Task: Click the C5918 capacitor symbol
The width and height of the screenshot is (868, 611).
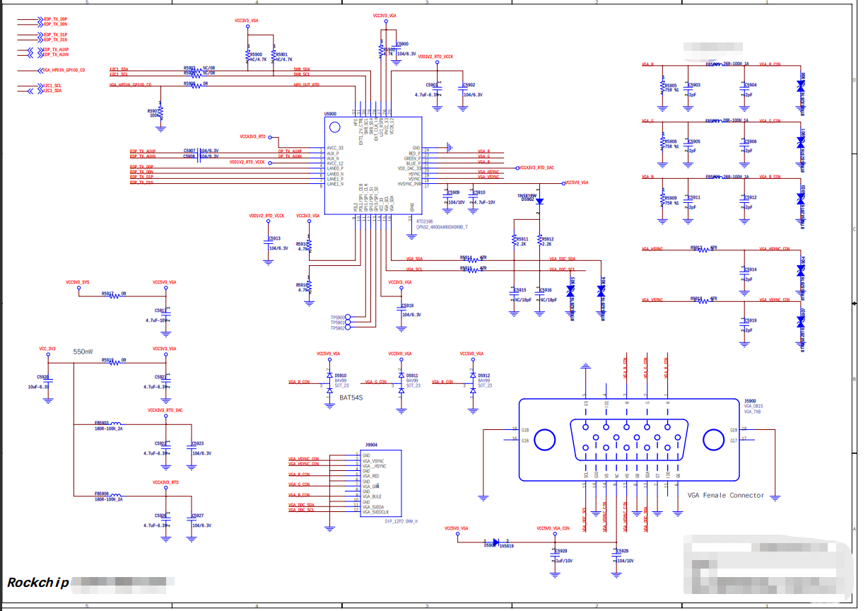Action: click(x=401, y=310)
